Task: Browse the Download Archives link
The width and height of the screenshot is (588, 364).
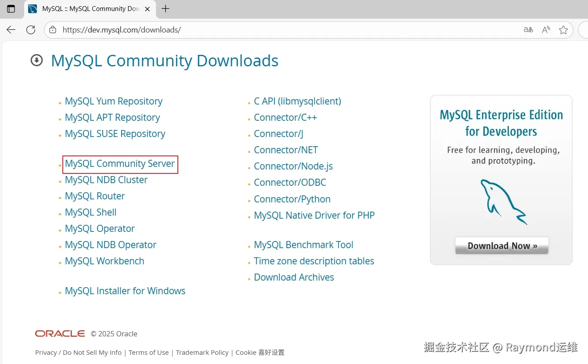Action: click(x=294, y=277)
